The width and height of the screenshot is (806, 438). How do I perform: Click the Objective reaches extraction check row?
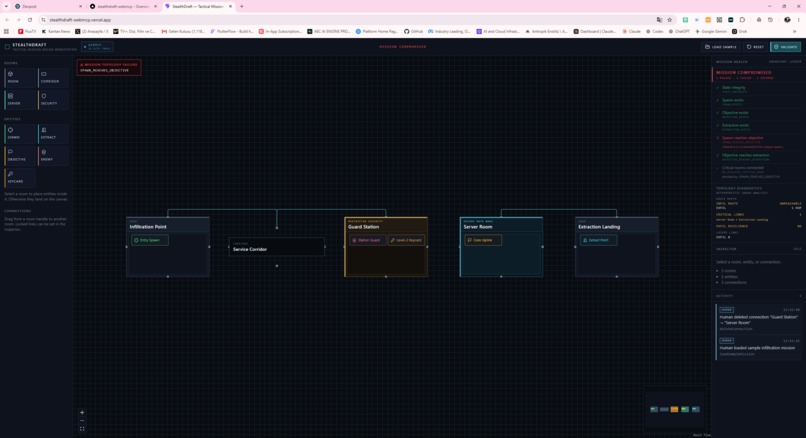758,156
